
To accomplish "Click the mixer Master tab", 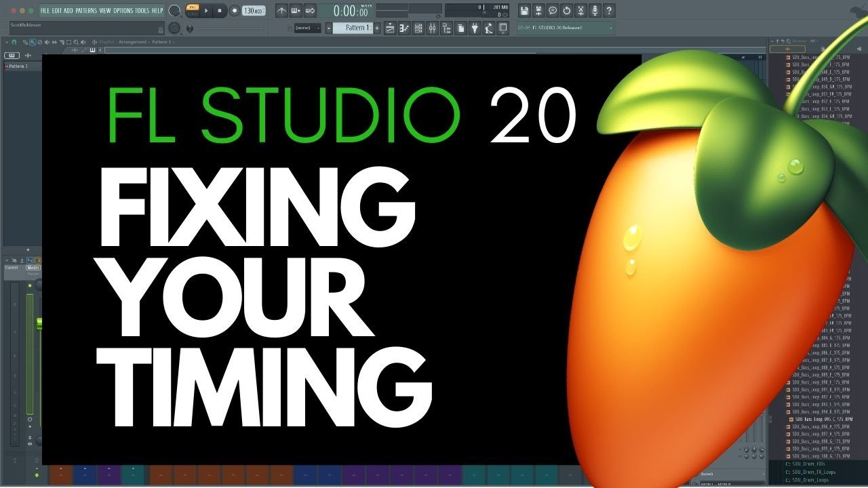I will pyautogui.click(x=33, y=268).
